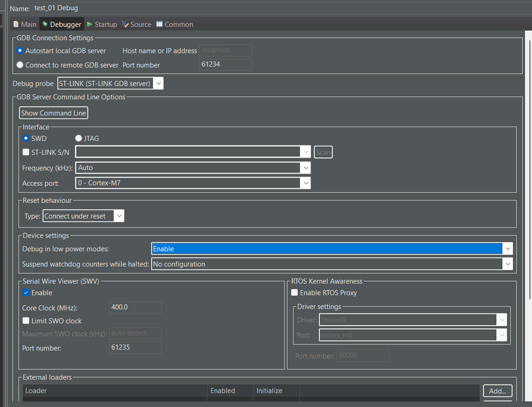Click Add... button for external loaders

coord(497,391)
